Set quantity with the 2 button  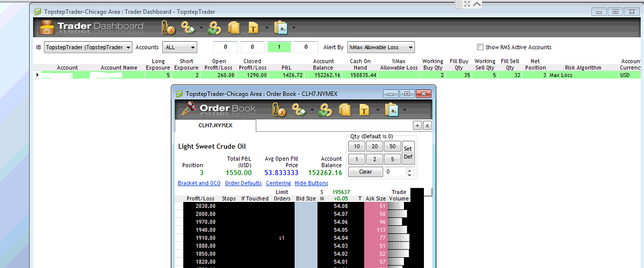(375, 159)
